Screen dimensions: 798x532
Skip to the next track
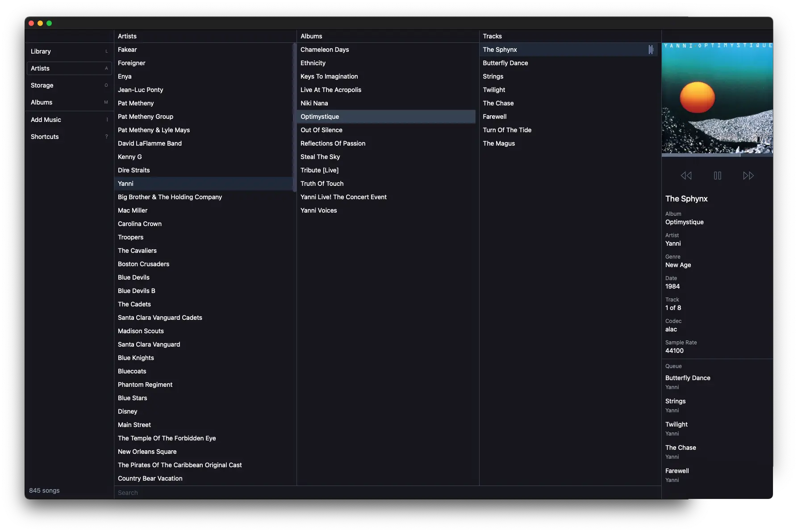click(748, 176)
